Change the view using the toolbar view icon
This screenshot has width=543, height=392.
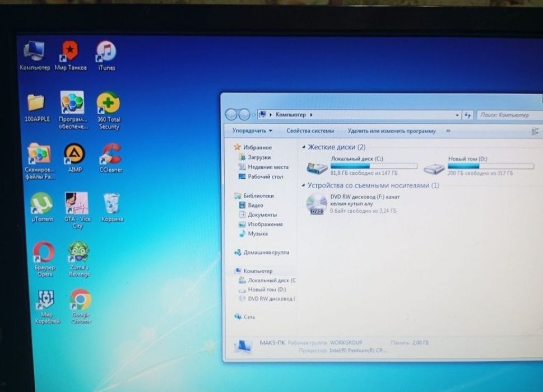535,131
